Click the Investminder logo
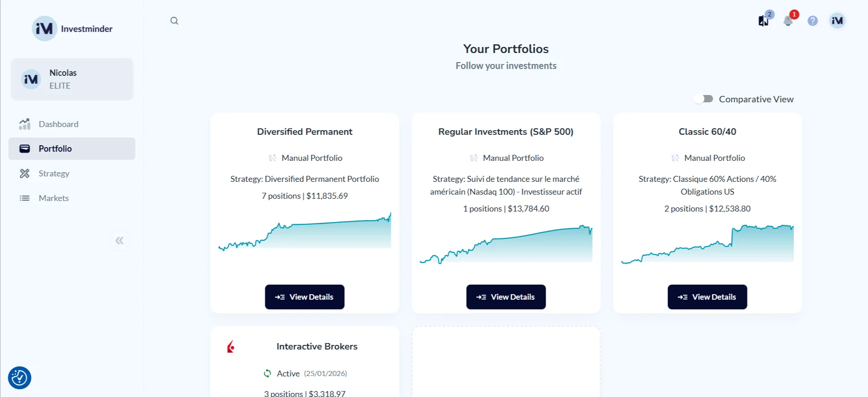This screenshot has width=868, height=397. (44, 29)
